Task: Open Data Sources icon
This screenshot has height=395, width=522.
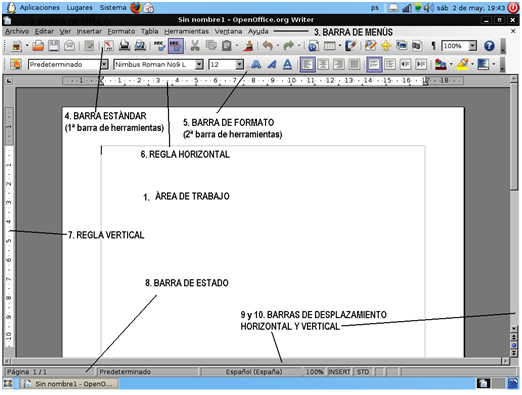Action: click(417, 46)
